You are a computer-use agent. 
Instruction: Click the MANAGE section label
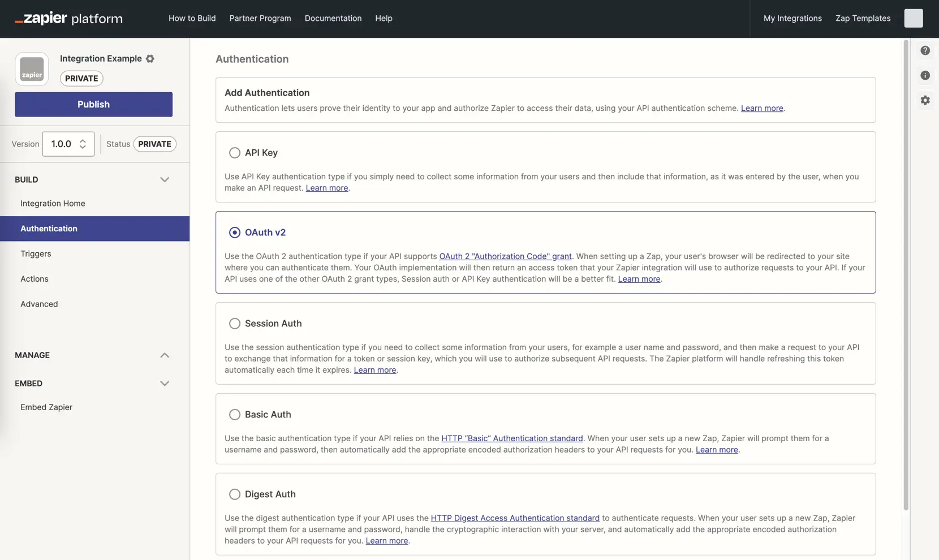(x=32, y=355)
